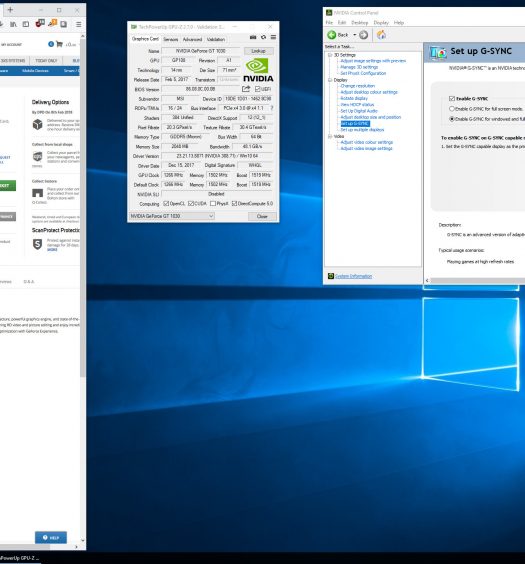The image size is (525, 564).
Task: Click the Lookup button in GPU-Z
Action: [x=259, y=51]
